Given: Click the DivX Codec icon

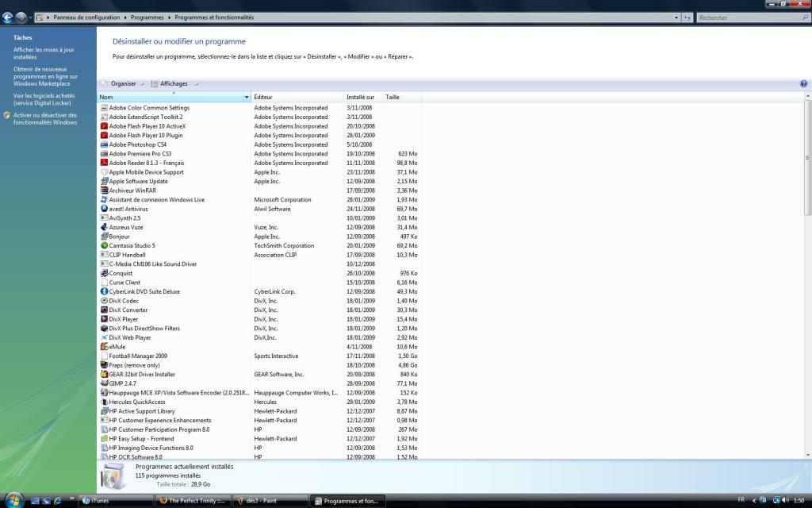Looking at the screenshot, I should coord(104,301).
